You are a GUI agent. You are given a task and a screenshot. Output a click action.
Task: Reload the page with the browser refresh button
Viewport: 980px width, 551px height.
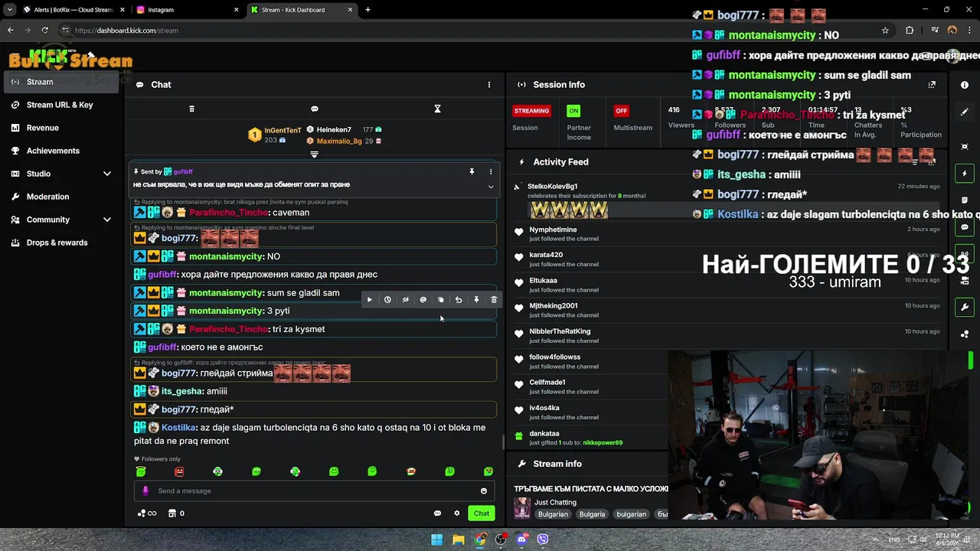pos(45,31)
